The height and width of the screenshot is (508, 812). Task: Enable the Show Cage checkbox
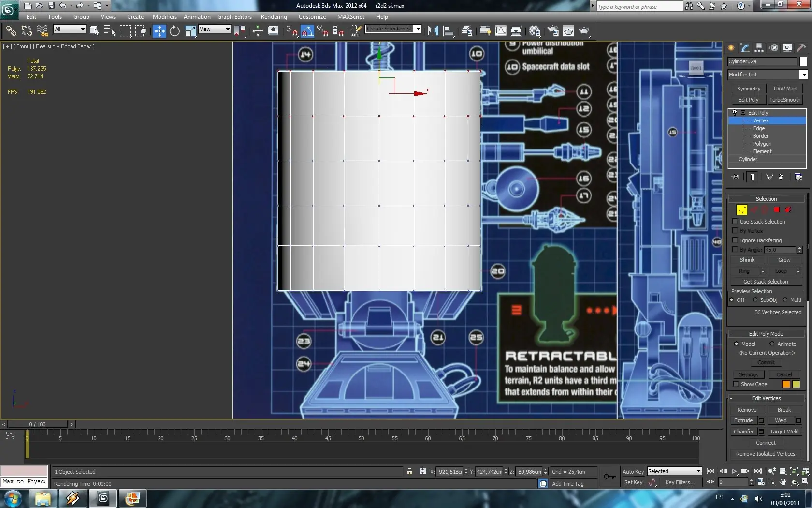[x=736, y=384]
